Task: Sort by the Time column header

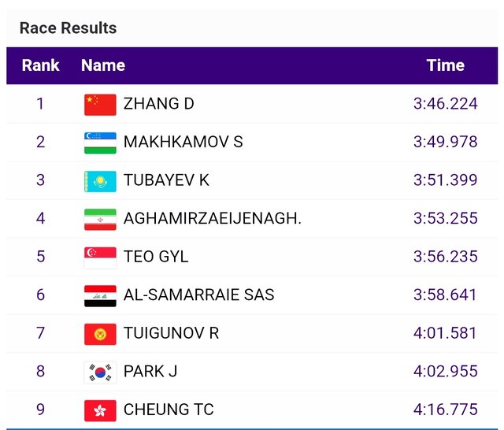Action: 446,65
